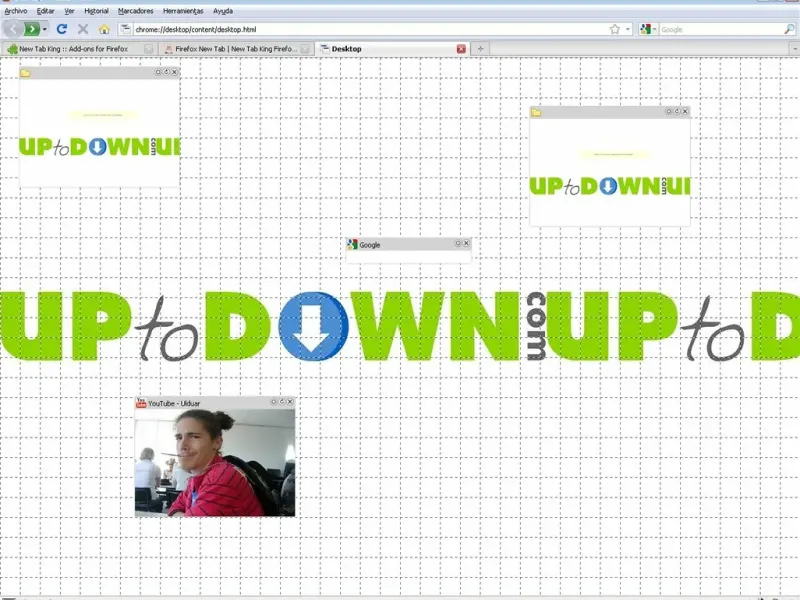Click the Google widget favicon
Screen dimensions: 800x600
tap(352, 244)
